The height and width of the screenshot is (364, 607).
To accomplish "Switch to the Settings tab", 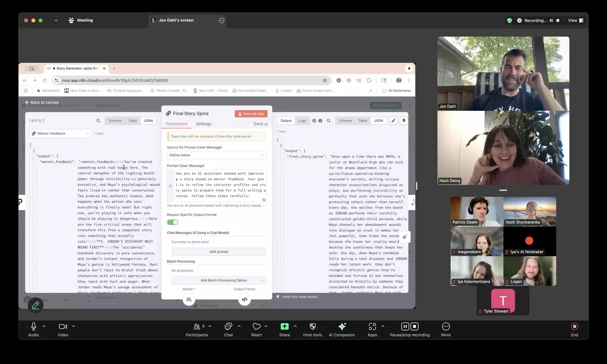I will [204, 124].
